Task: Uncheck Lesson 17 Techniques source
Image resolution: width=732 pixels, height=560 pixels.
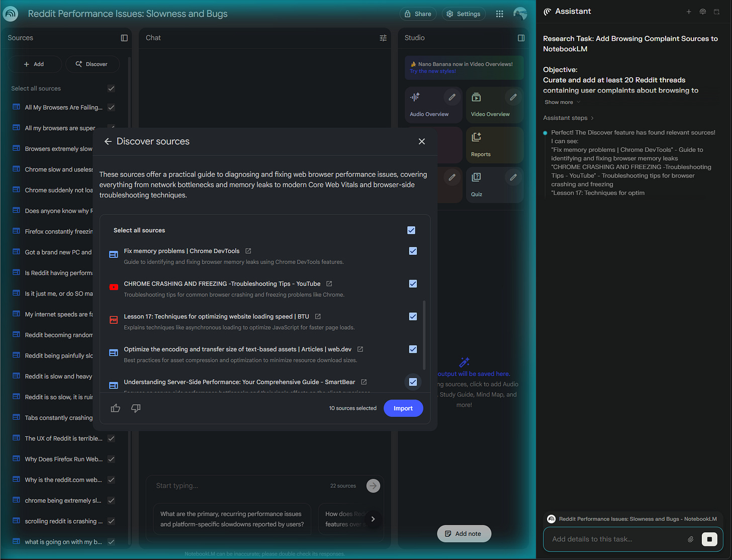Action: coord(413,316)
